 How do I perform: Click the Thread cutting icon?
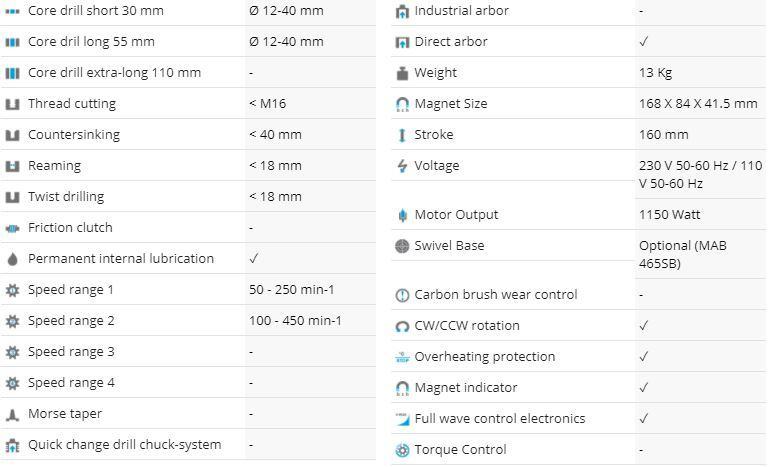click(x=12, y=104)
